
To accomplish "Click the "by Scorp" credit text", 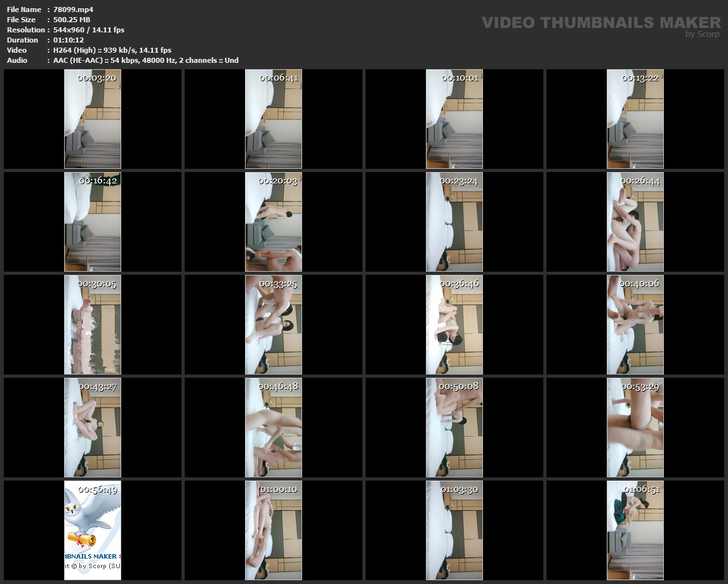I will [702, 34].
